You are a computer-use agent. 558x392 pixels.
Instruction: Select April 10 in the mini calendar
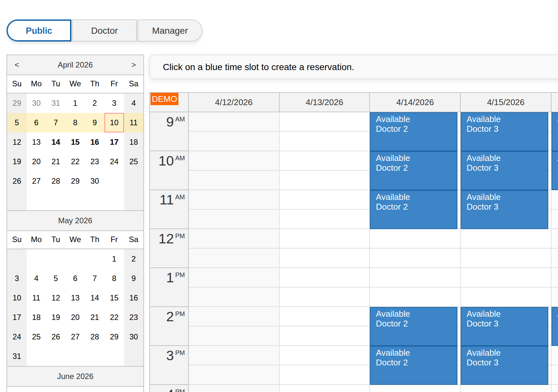pos(114,123)
